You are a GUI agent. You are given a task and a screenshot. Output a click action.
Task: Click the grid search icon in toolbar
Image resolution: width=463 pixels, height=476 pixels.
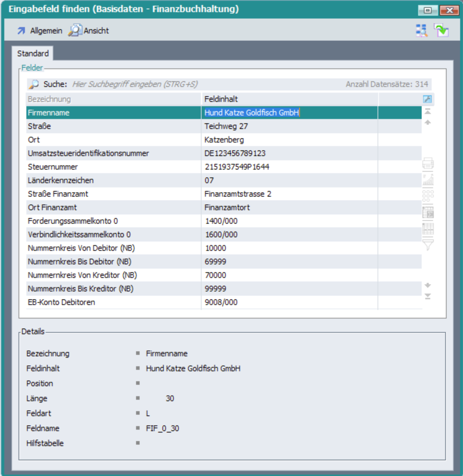[421, 31]
